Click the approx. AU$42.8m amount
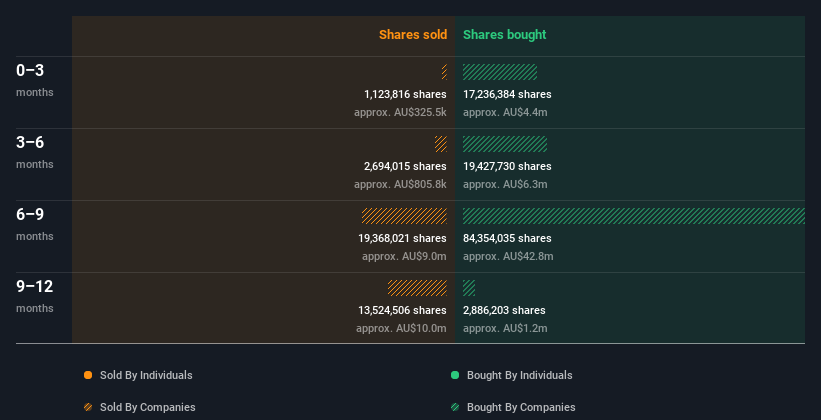 (x=508, y=256)
